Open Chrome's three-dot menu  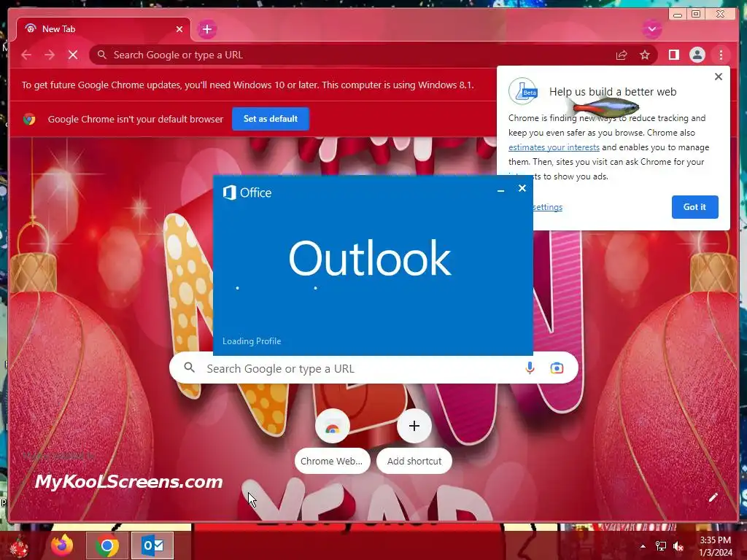(x=721, y=55)
